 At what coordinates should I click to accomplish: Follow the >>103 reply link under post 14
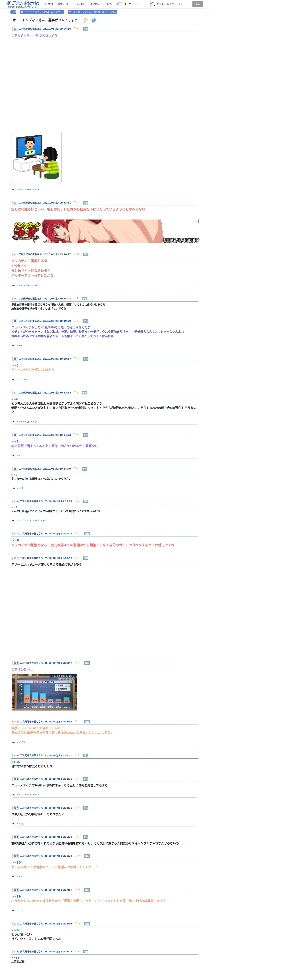coord(21,742)
